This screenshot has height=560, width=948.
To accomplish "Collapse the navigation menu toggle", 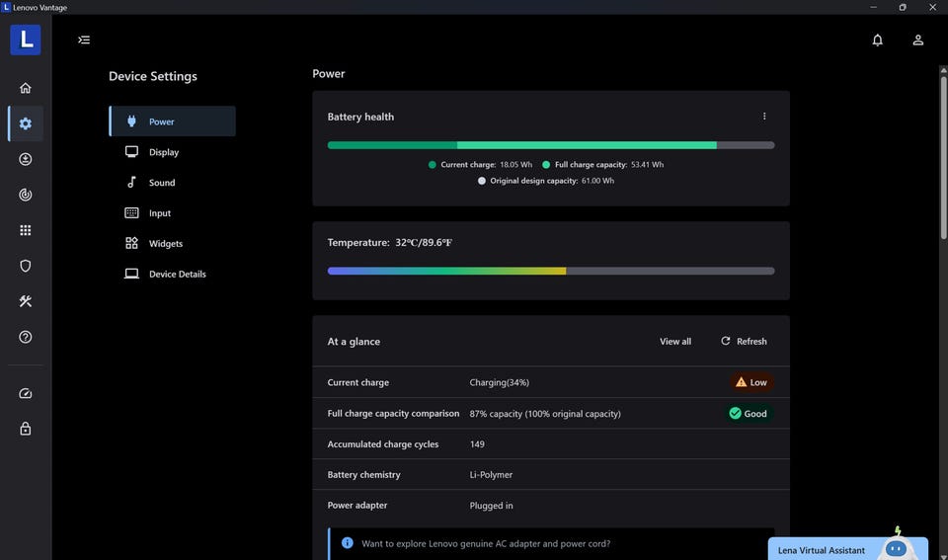I will (84, 40).
